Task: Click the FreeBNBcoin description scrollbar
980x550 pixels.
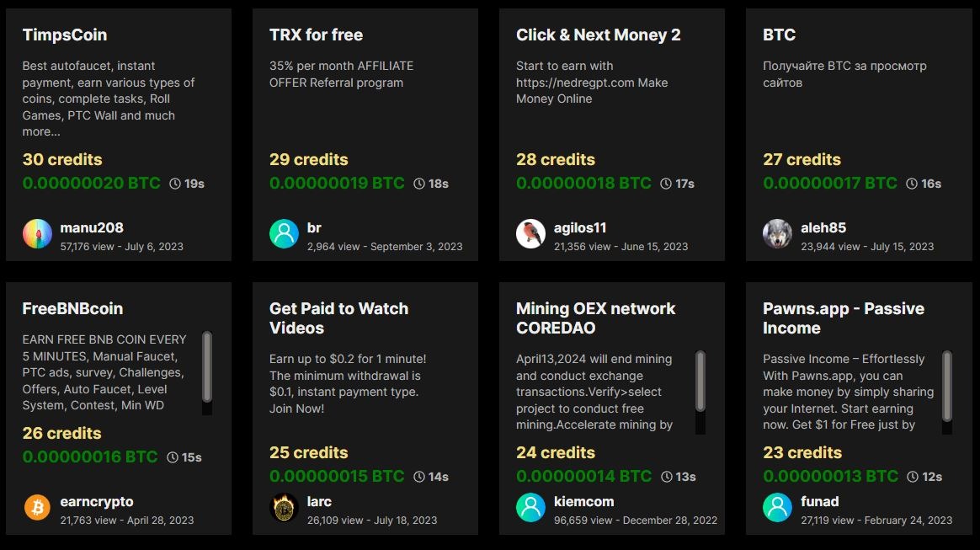Action: coord(207,372)
